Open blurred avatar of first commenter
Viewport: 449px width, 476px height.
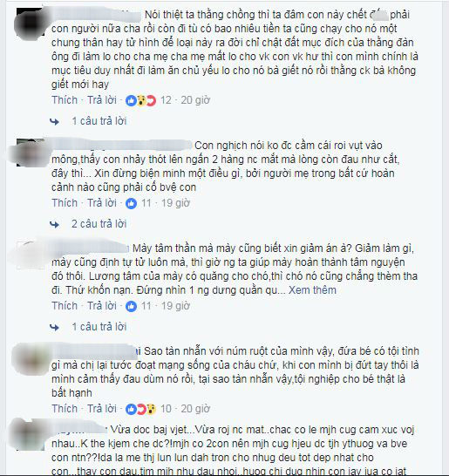pos(31,23)
